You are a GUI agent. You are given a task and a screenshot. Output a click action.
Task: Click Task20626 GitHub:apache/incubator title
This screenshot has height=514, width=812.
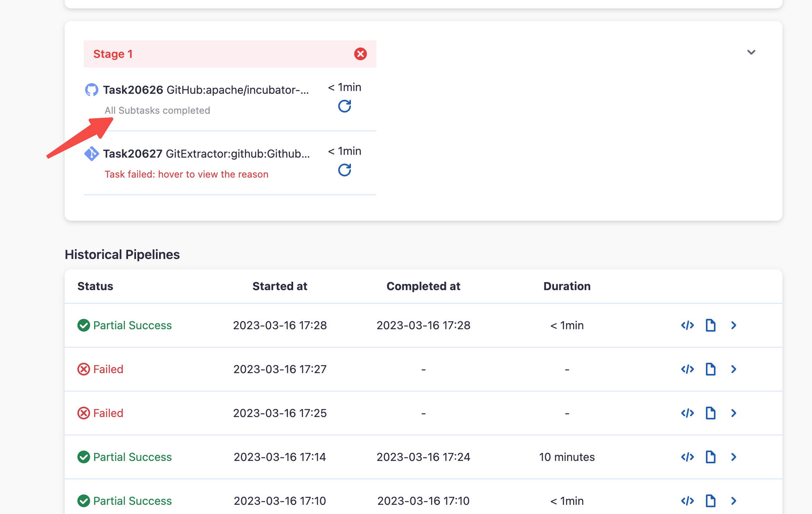pyautogui.click(x=206, y=90)
